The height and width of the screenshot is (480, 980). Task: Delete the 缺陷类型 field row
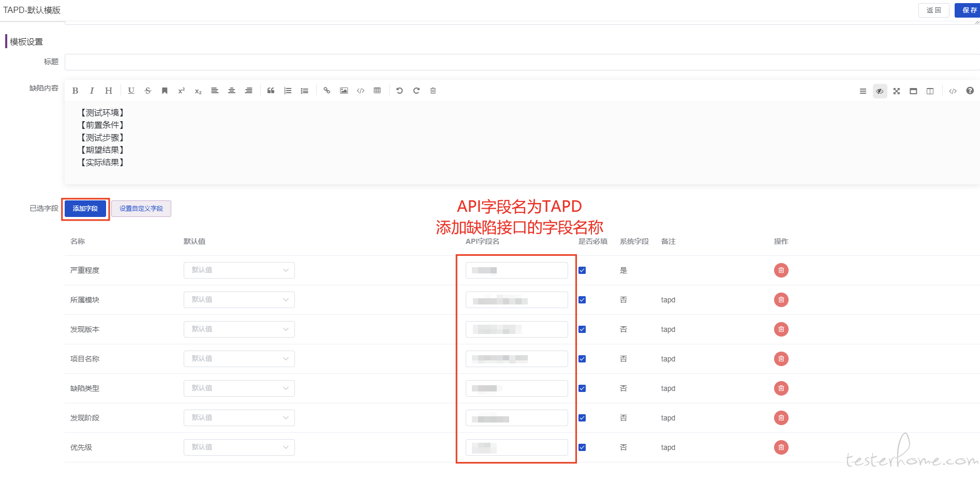pyautogui.click(x=781, y=388)
